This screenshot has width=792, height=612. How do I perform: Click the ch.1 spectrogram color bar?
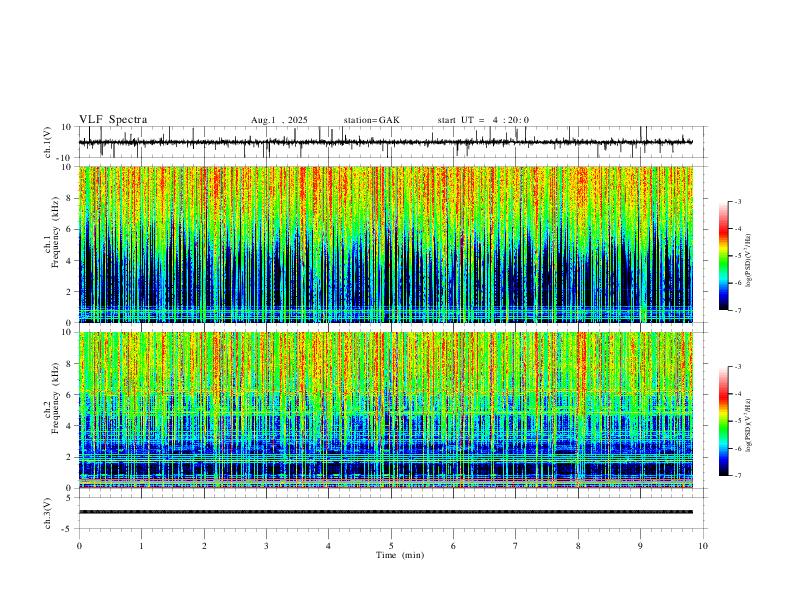click(x=724, y=256)
